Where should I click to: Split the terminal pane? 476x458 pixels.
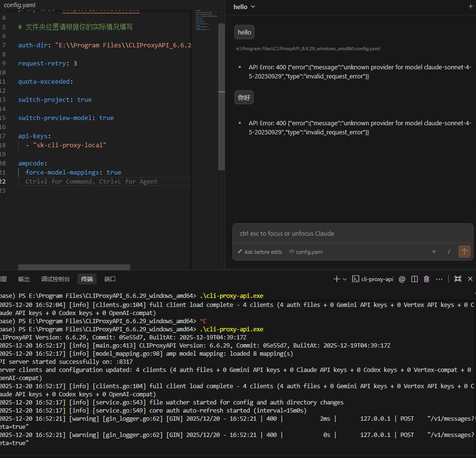coord(414,279)
